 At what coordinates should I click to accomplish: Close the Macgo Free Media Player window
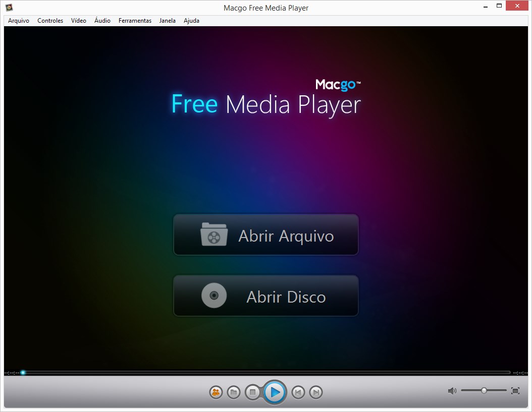(517, 6)
